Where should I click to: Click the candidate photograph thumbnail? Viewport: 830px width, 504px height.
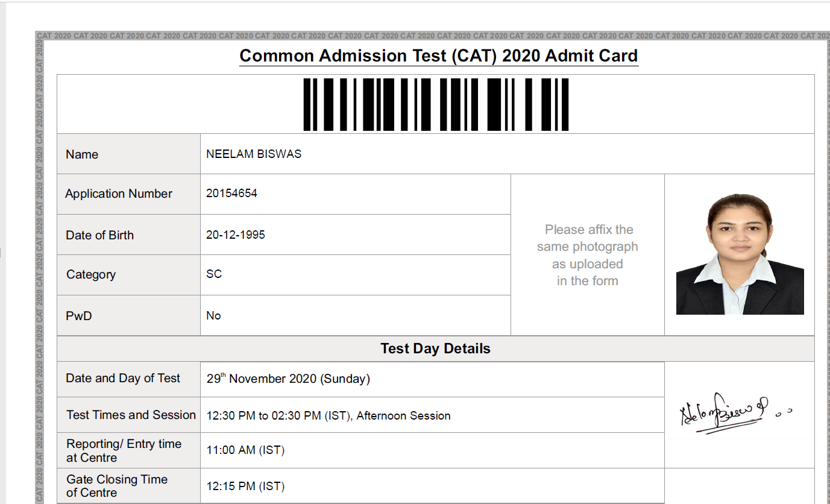click(740, 254)
